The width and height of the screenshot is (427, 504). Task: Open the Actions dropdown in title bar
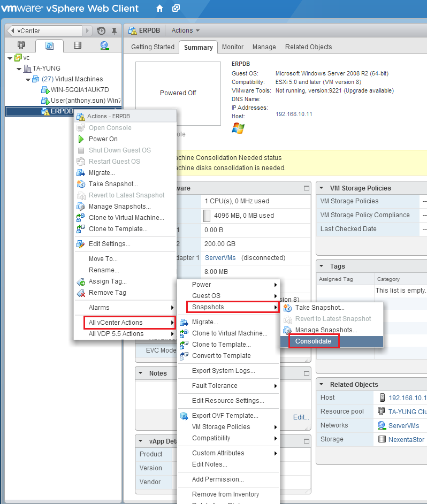pyautogui.click(x=186, y=30)
